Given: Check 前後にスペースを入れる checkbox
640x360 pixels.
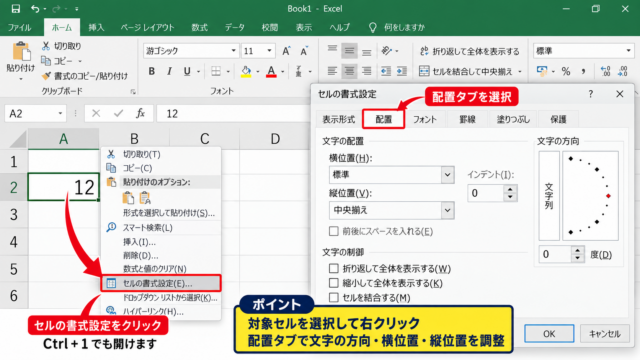Looking at the screenshot, I should [x=333, y=231].
